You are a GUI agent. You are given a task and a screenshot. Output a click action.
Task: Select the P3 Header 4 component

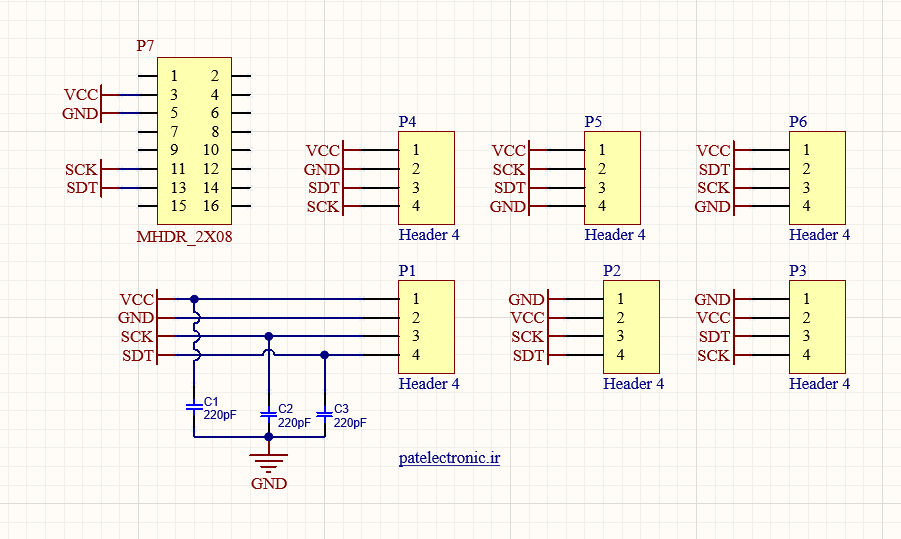[x=817, y=327]
